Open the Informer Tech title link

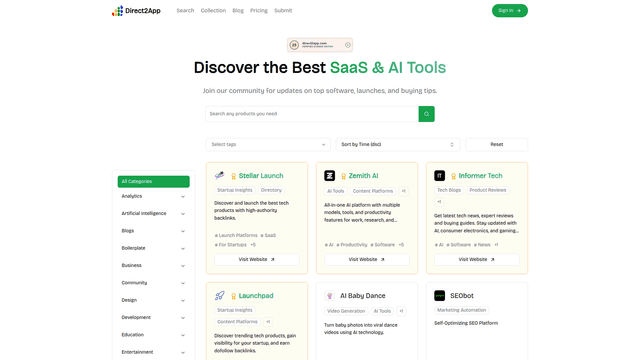tap(480, 176)
